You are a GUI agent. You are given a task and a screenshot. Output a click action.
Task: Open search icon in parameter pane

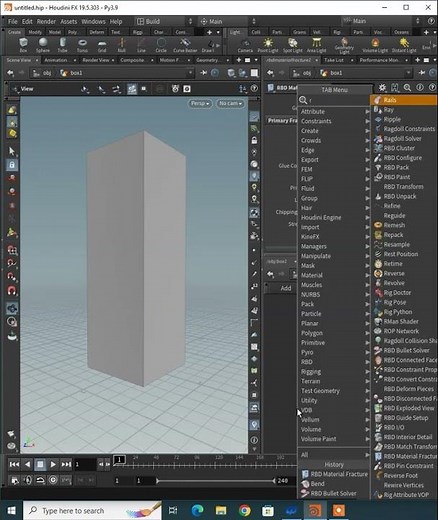(407, 88)
